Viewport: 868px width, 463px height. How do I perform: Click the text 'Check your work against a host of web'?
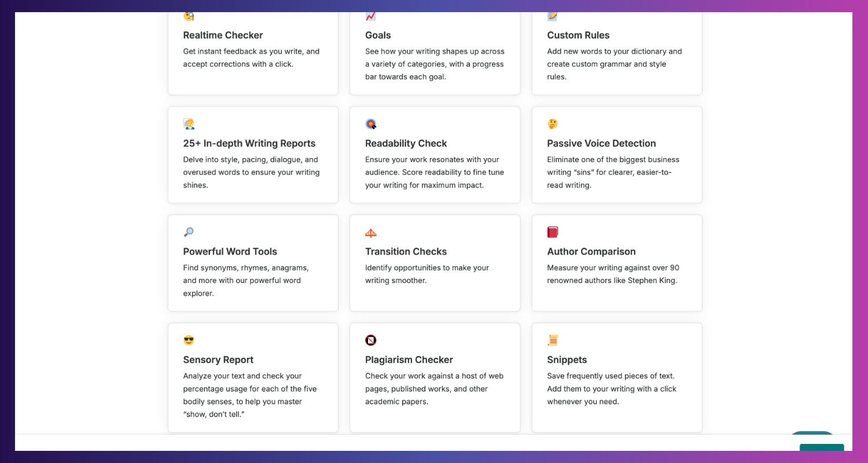coord(434,376)
